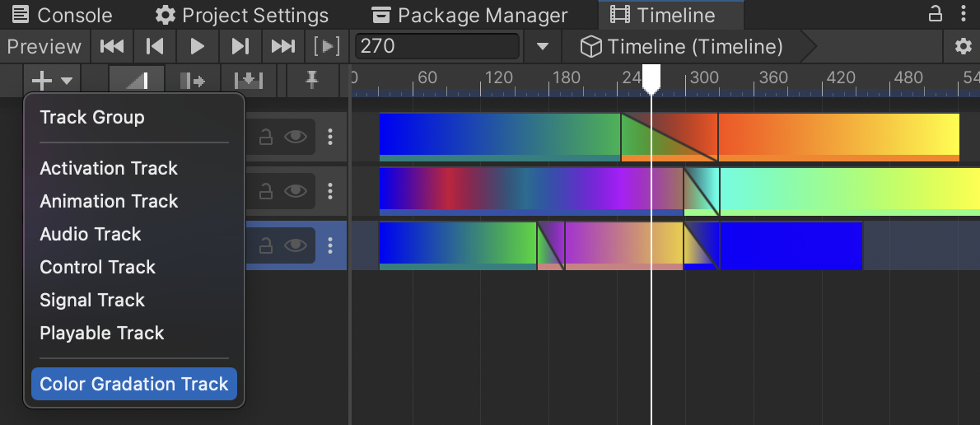Toggle the window lock icon in tab bar
This screenshot has height=425, width=980.
click(x=935, y=14)
